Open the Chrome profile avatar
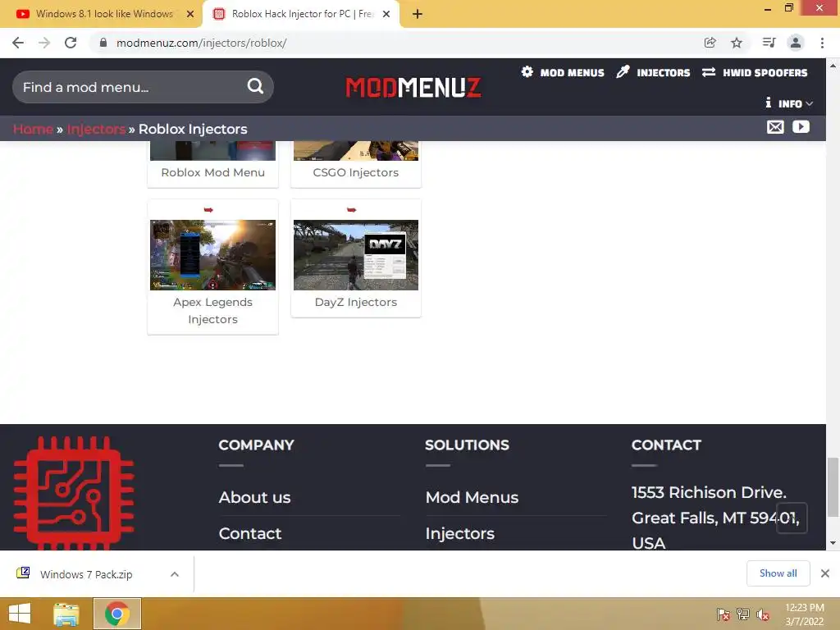 click(796, 43)
